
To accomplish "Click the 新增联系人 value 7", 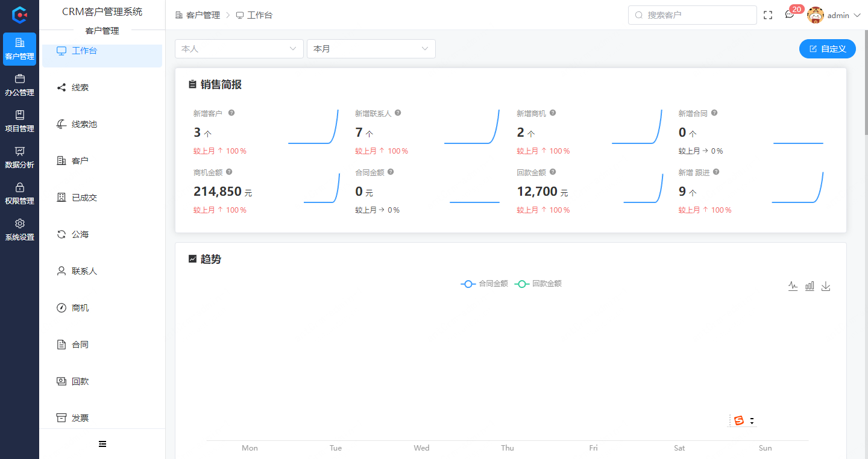I will 359,133.
